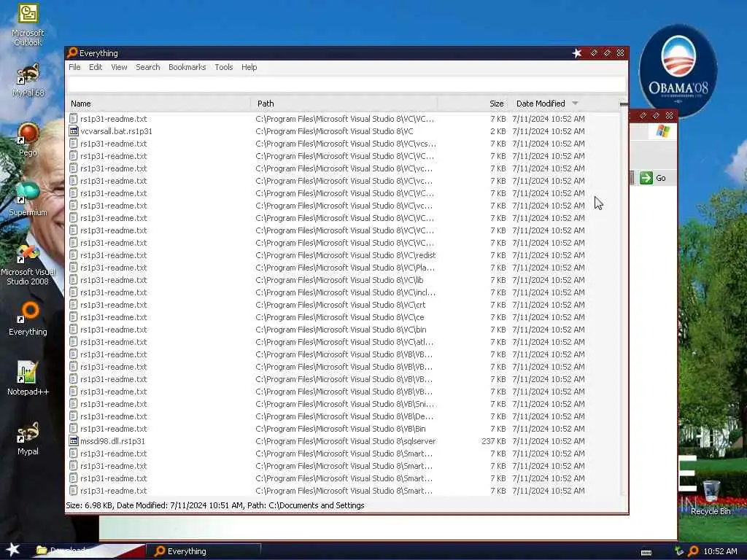Click path ending in VB\Sni...

click(x=344, y=404)
